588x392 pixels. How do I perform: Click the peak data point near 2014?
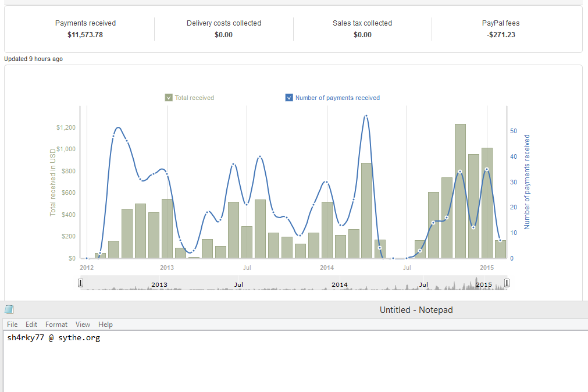coord(366,116)
